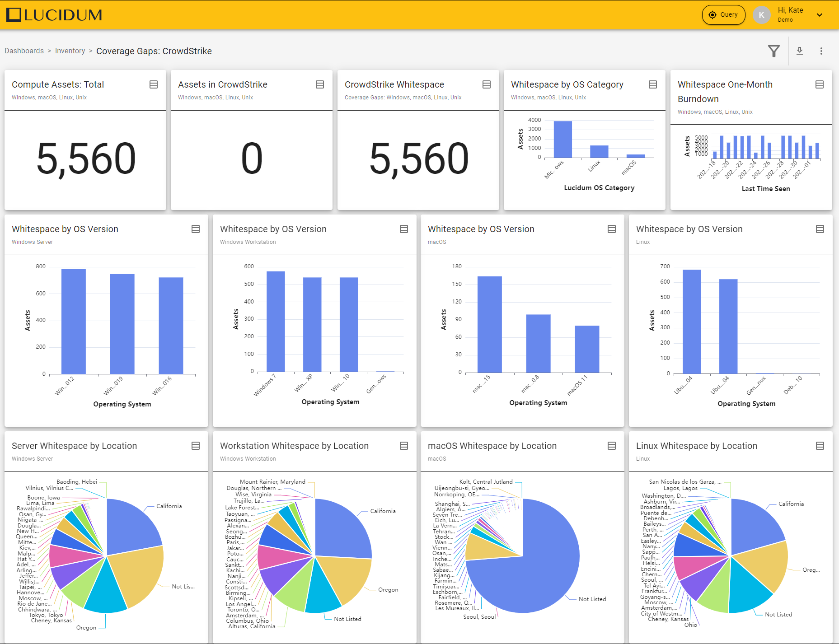The width and height of the screenshot is (839, 644).
Task: Open the dashboard filter
Action: (x=774, y=51)
